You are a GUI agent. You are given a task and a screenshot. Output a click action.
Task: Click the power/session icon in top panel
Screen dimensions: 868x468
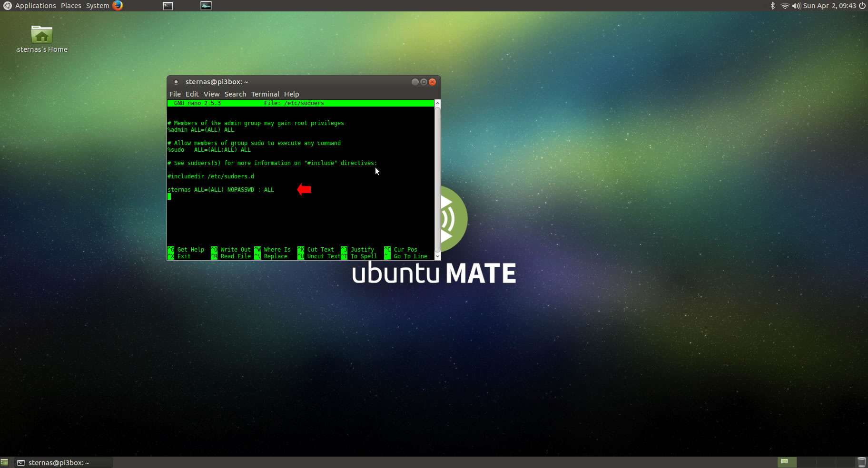click(862, 6)
